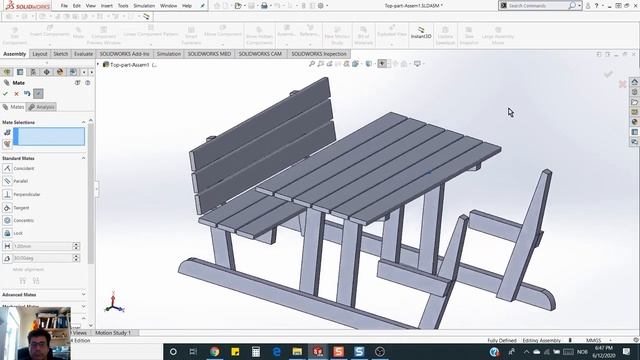This screenshot has width=640, height=360.
Task: Open the Help menu
Action: (187, 6)
